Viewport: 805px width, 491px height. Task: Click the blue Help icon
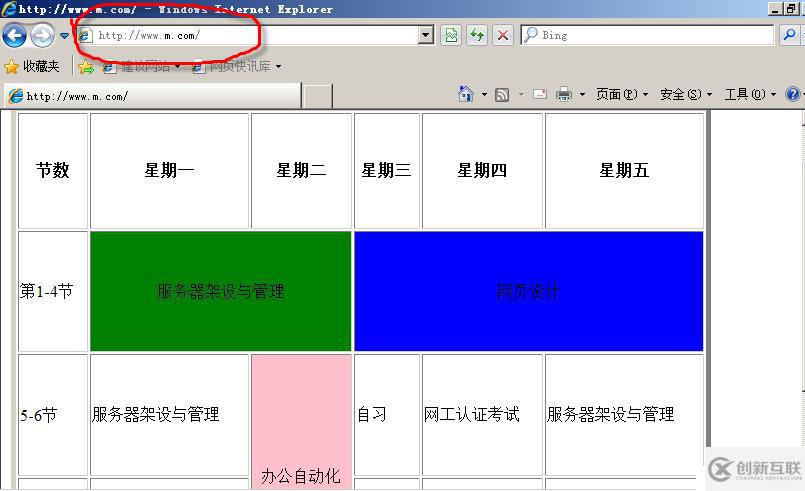[792, 95]
